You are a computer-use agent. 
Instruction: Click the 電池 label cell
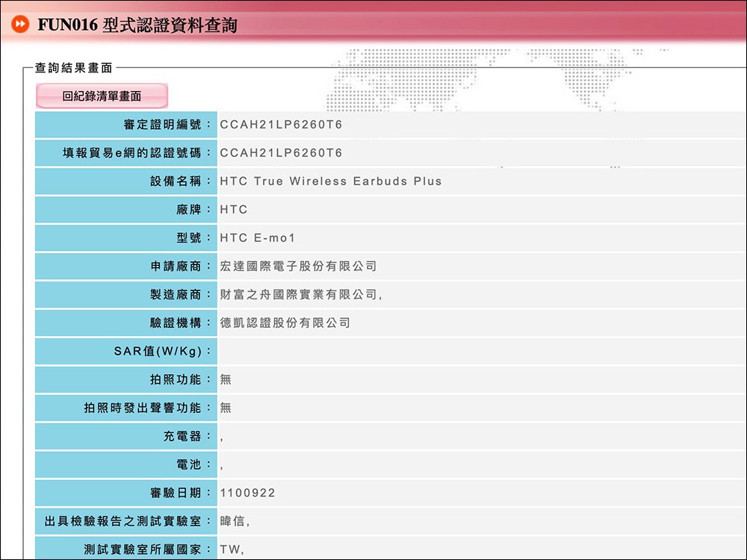point(126,465)
